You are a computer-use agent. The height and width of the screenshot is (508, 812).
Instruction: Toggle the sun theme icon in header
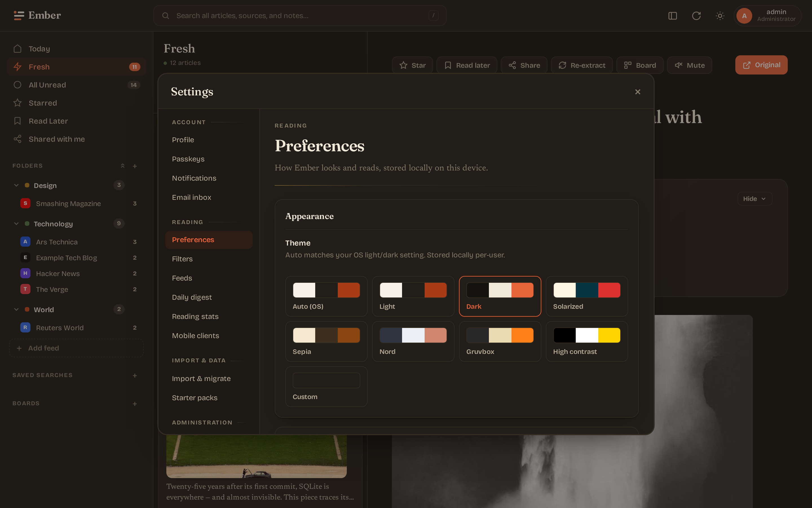point(720,16)
